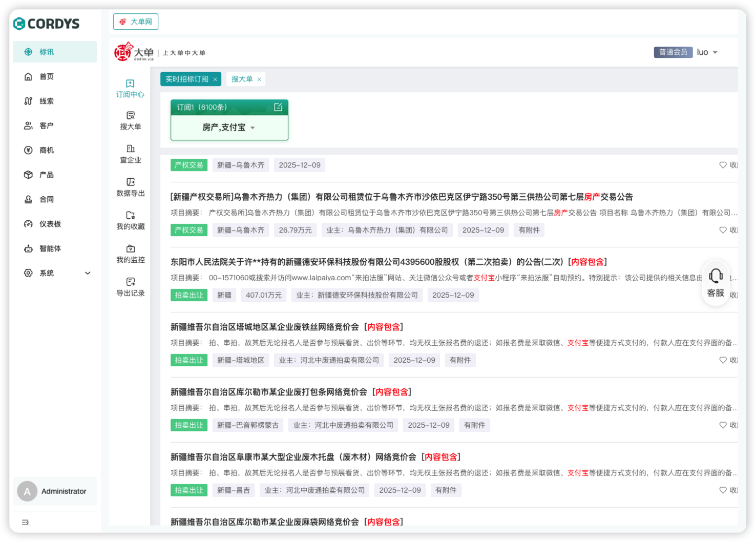Favorite the 塔城地区废铁丝 auction listing
The height and width of the screenshot is (542, 756).
[723, 360]
